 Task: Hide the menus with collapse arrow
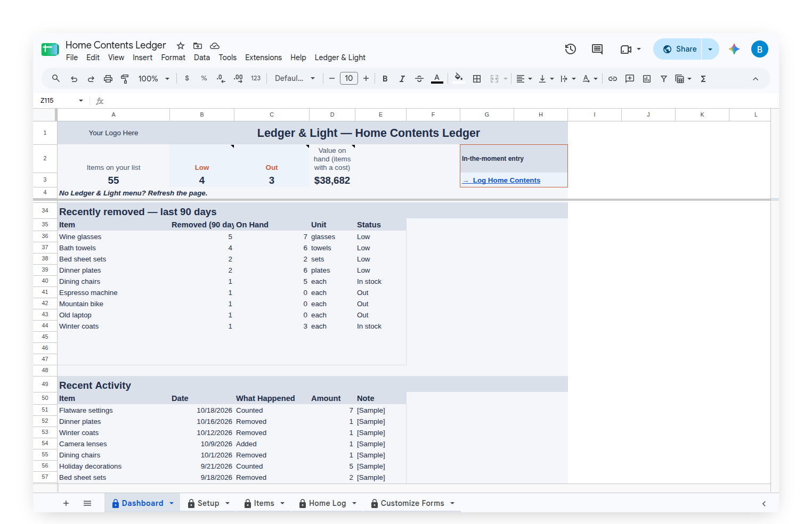[x=756, y=79]
